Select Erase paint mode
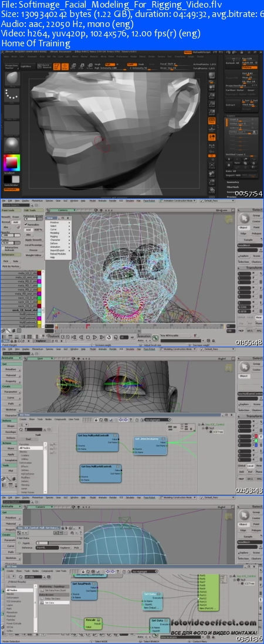The image size is (264, 644). [x=16, y=216]
